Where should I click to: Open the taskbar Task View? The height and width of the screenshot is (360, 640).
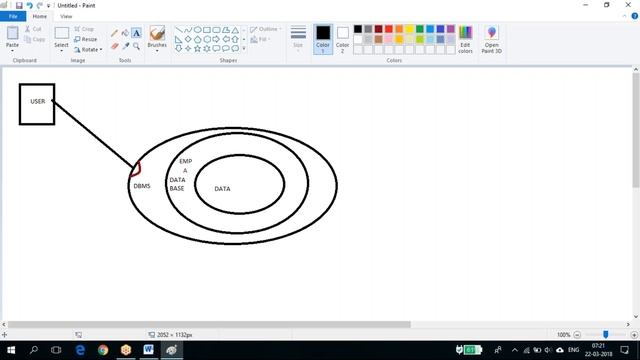(x=56, y=350)
